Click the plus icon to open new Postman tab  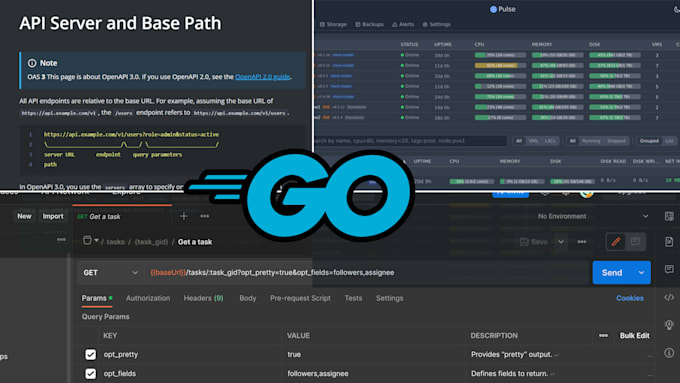click(x=184, y=216)
